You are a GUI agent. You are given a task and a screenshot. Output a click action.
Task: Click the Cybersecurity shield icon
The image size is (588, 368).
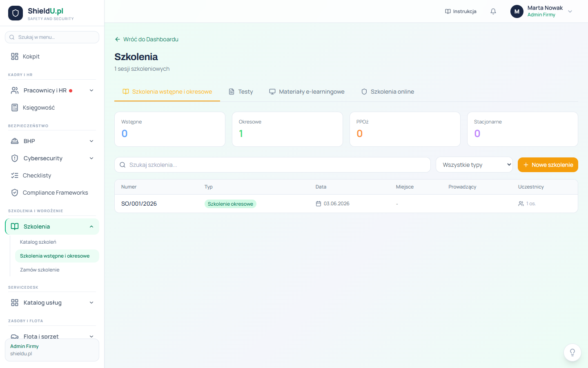coord(15,158)
